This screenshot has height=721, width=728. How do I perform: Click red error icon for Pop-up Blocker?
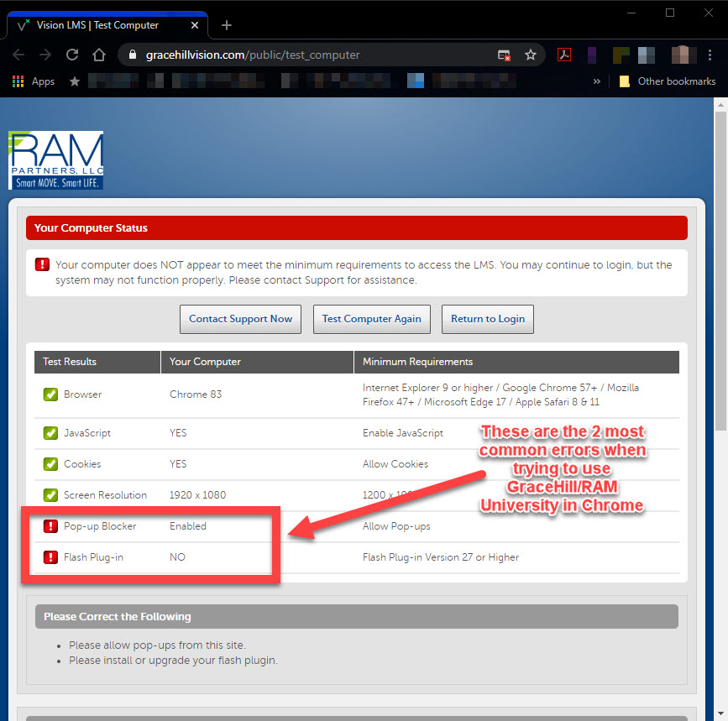point(50,526)
